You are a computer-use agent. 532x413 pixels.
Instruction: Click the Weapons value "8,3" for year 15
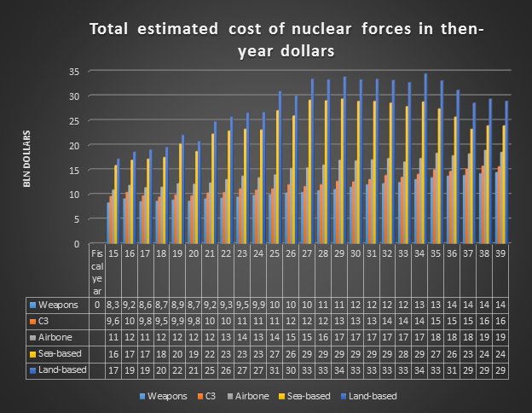click(113, 305)
